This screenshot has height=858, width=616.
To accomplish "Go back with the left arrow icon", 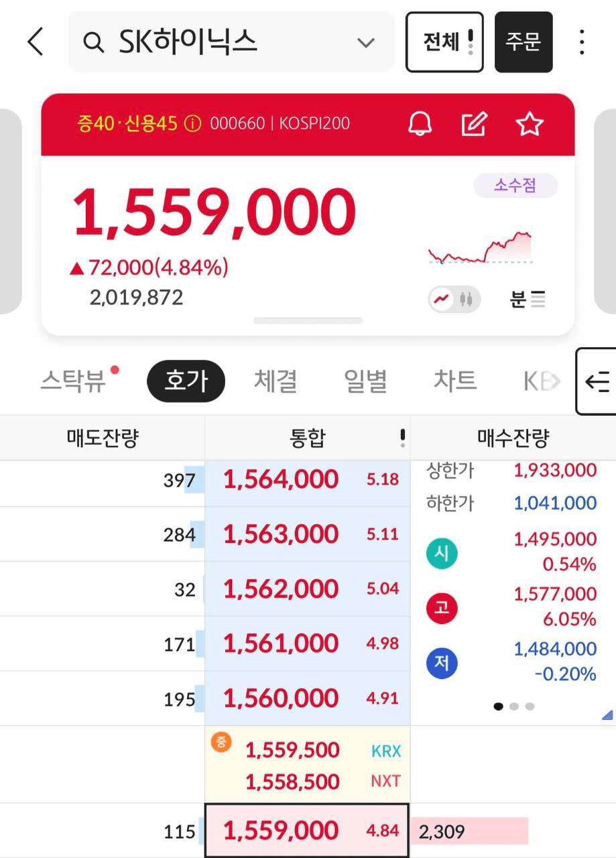I will click(36, 42).
